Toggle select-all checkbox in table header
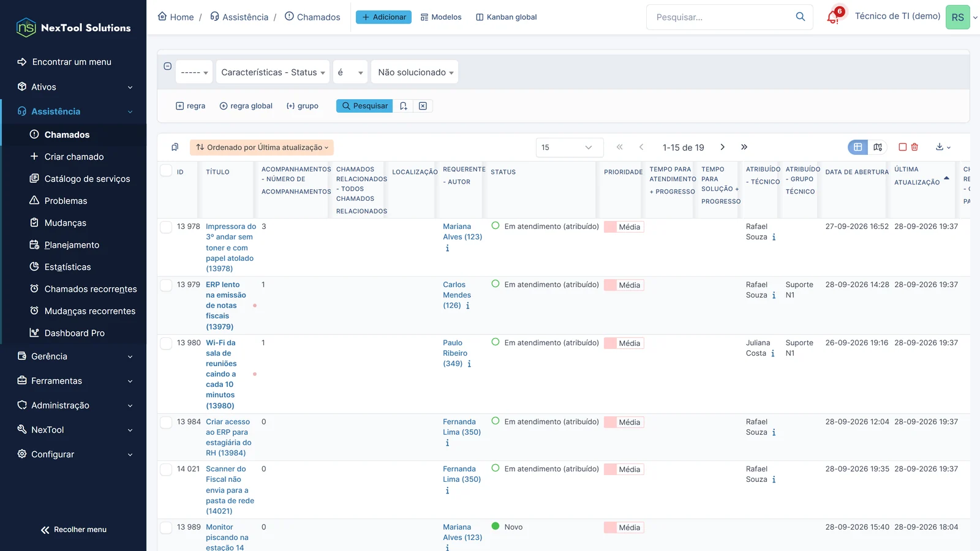This screenshot has width=980, height=551. click(166, 171)
